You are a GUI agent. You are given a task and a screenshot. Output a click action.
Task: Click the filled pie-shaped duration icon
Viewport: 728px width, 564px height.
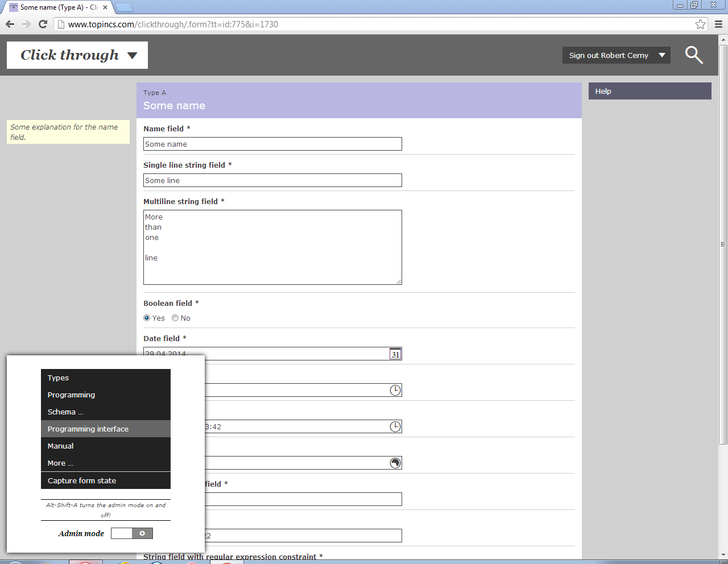pyautogui.click(x=395, y=463)
